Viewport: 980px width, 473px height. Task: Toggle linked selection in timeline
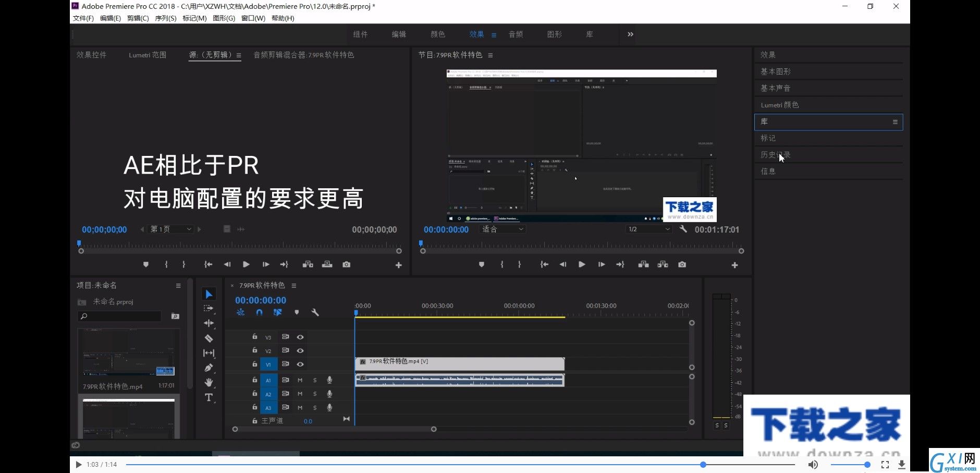(277, 312)
